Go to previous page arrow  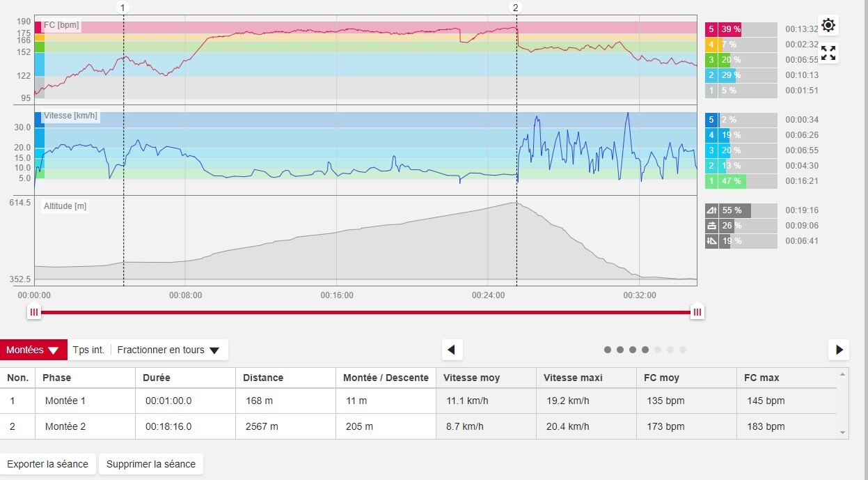point(452,350)
